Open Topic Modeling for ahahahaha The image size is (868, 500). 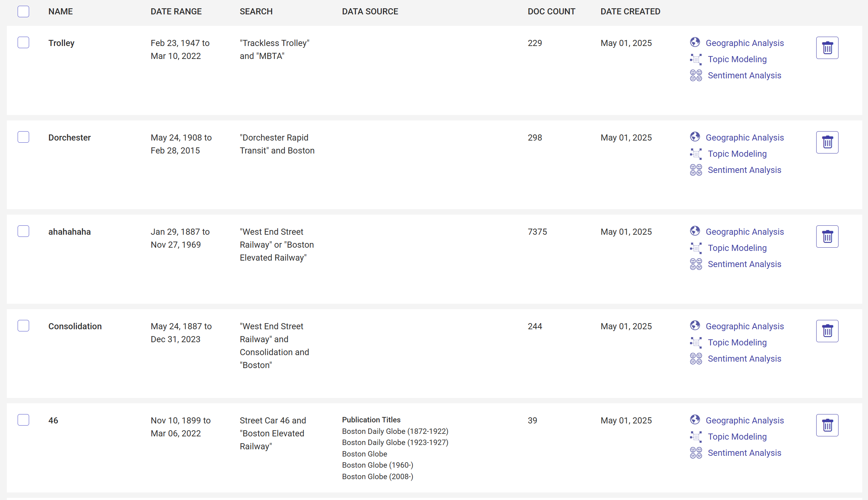tap(737, 248)
